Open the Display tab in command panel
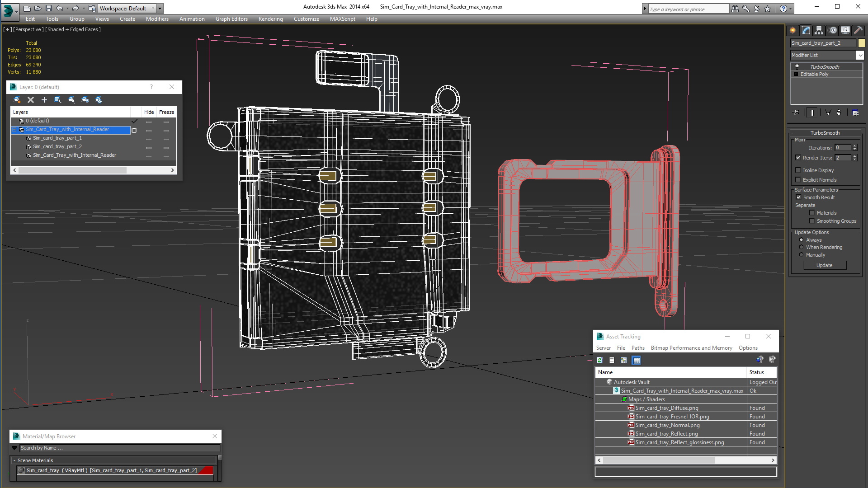 845,30
